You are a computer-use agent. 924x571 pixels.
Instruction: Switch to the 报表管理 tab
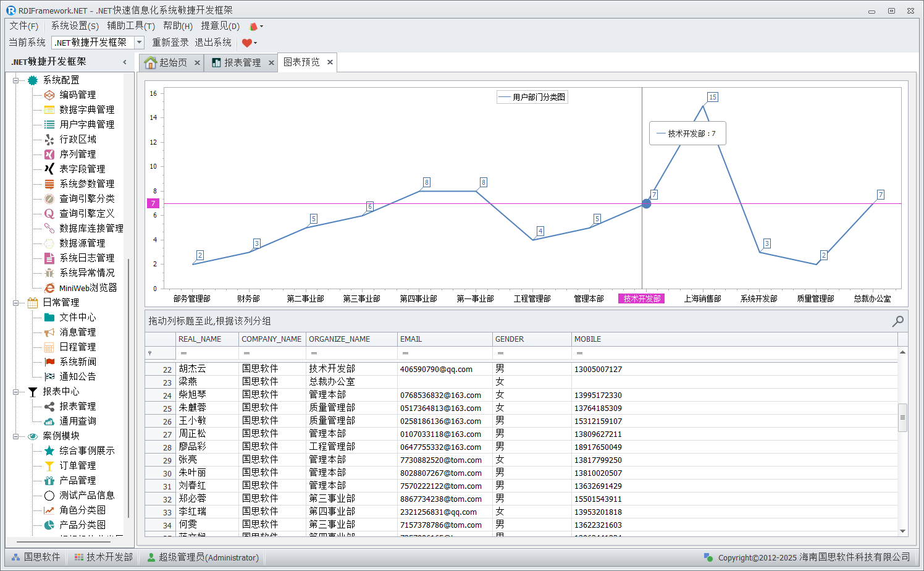(x=241, y=62)
